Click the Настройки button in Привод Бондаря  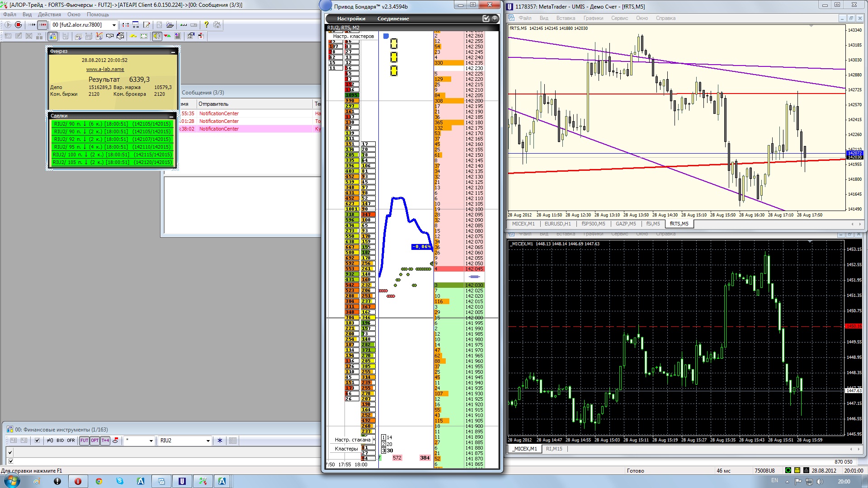(351, 19)
